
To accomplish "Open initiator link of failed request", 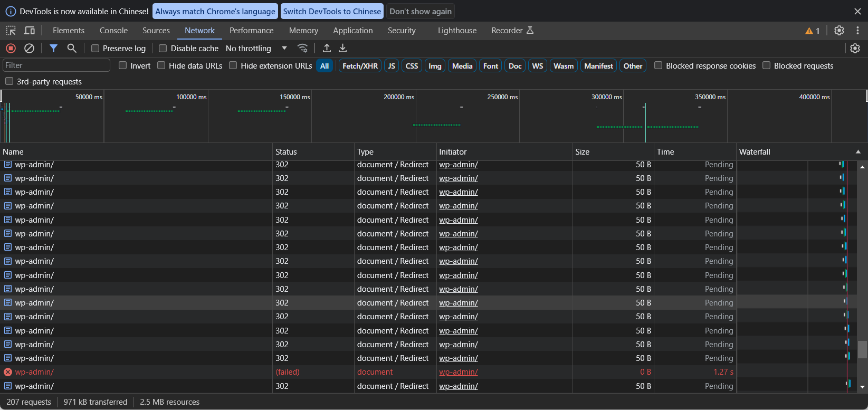I will tap(459, 372).
